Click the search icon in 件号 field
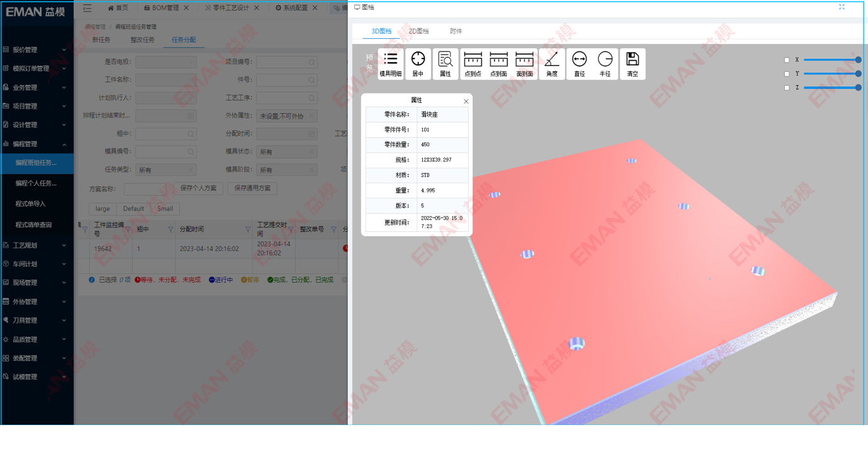 [x=312, y=80]
